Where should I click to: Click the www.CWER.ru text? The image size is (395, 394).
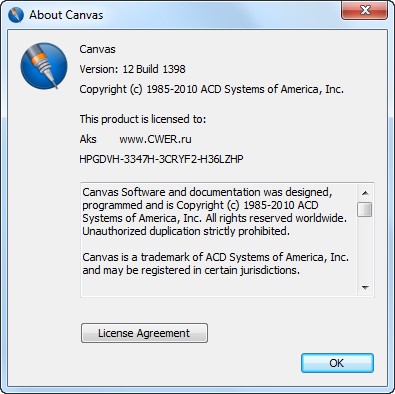pyautogui.click(x=155, y=139)
